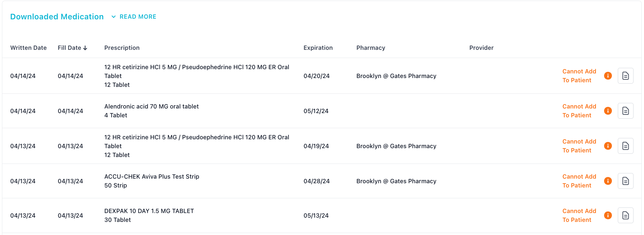Click orange info icon for DEXPAK row
Viewport: 644px width, 235px height.
[x=608, y=215]
